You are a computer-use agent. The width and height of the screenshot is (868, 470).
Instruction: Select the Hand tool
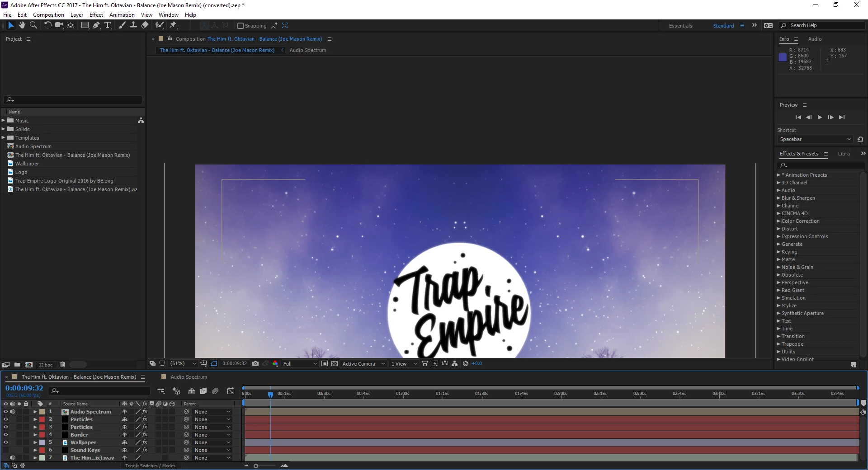pyautogui.click(x=22, y=25)
